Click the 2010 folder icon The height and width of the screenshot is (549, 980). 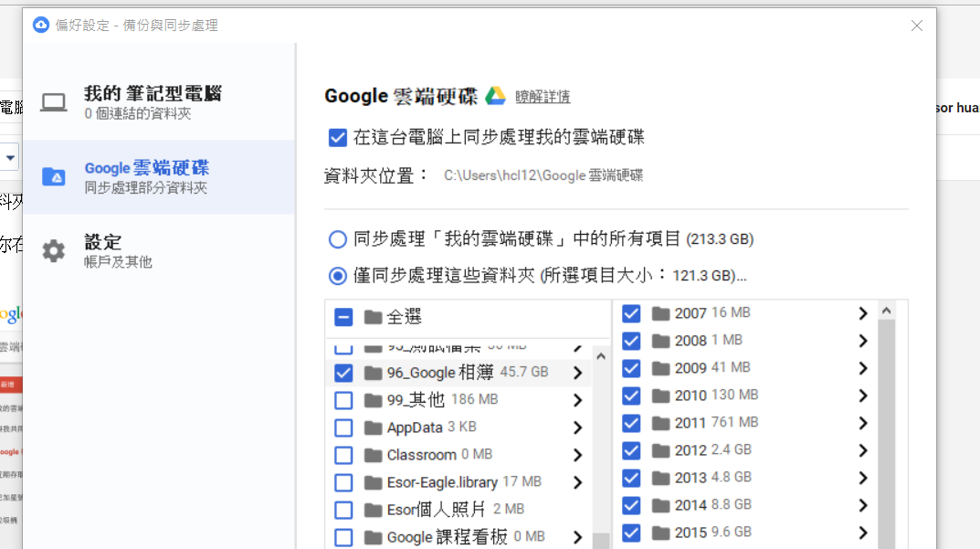[660, 396]
